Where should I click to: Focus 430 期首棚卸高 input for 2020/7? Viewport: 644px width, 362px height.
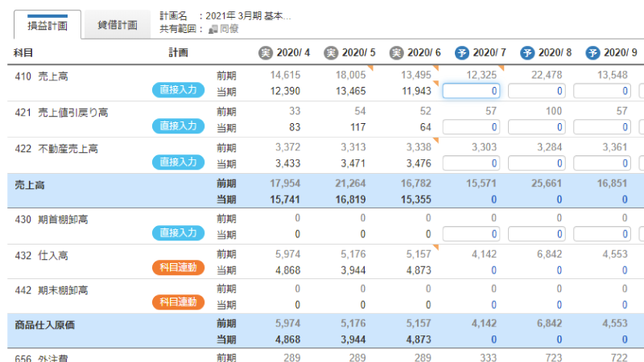coord(471,234)
